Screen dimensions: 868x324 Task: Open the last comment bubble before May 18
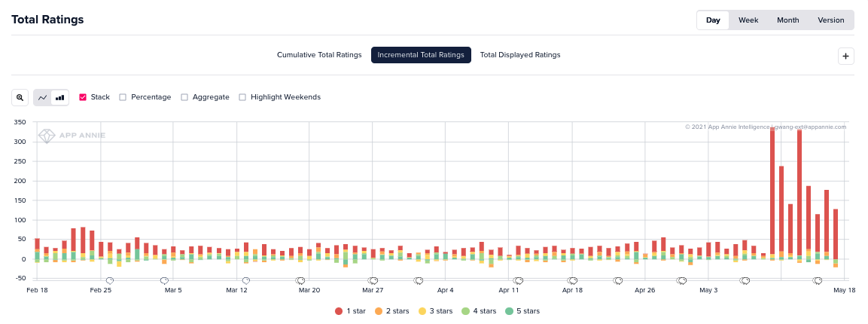click(x=818, y=281)
